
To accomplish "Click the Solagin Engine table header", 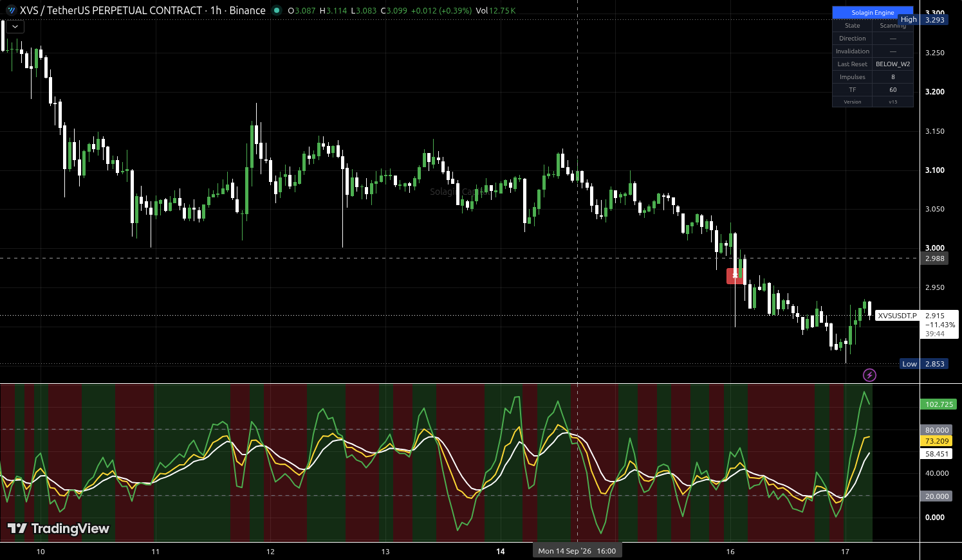I will coord(873,12).
